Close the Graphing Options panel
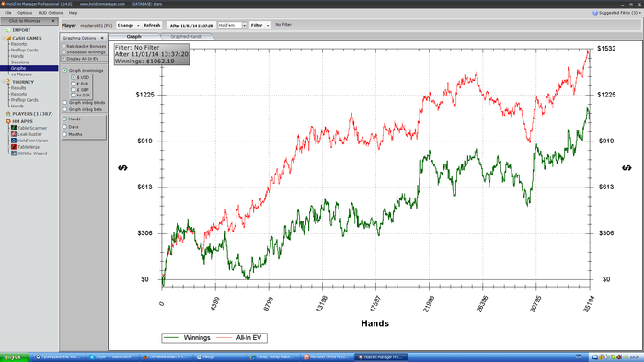 [102, 38]
